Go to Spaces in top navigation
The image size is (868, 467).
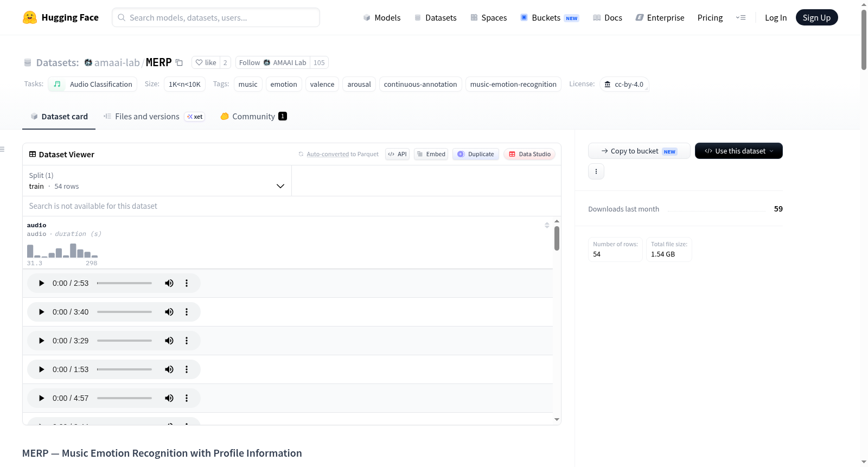tap(488, 17)
